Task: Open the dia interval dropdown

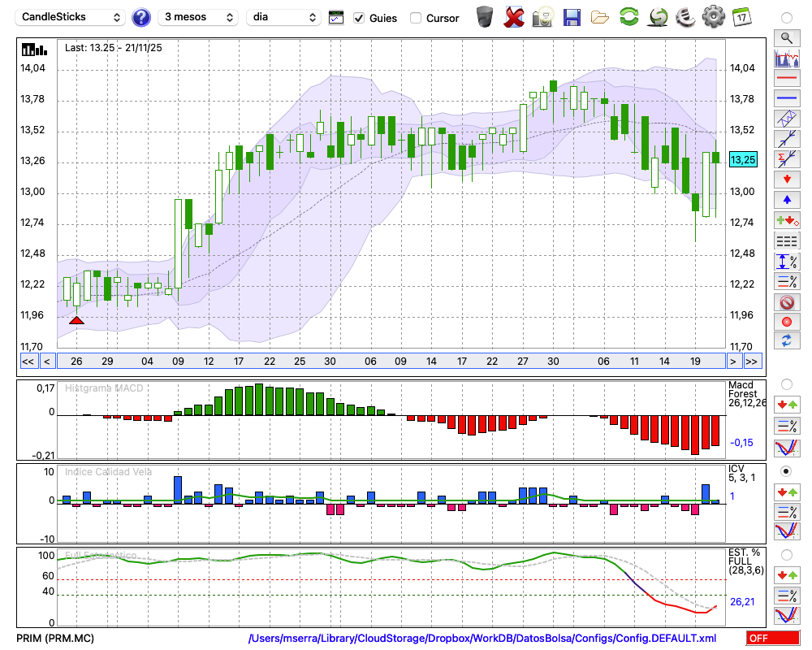Action: [x=283, y=17]
